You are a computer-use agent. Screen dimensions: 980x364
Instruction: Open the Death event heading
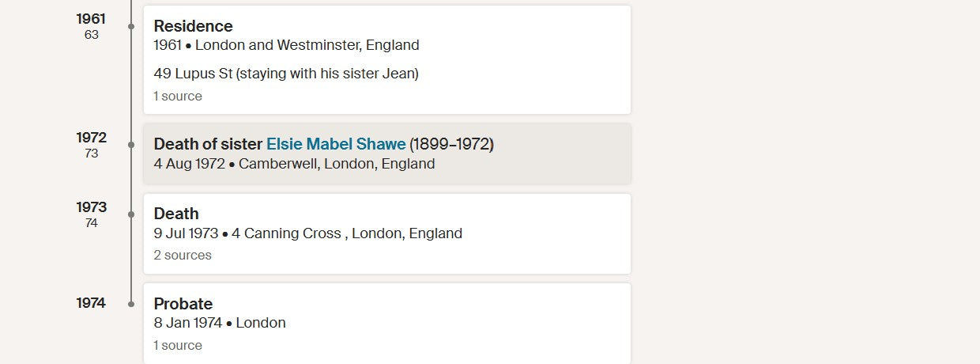176,214
